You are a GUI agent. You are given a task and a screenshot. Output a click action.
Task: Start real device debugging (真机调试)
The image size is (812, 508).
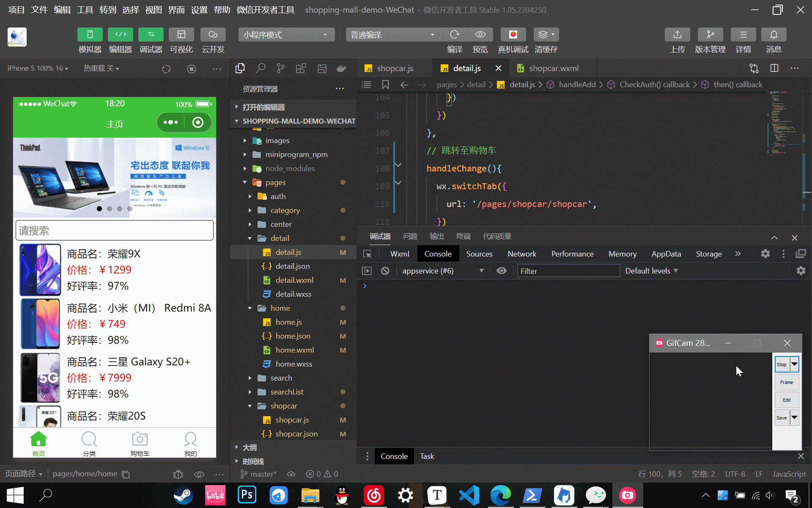[513, 35]
